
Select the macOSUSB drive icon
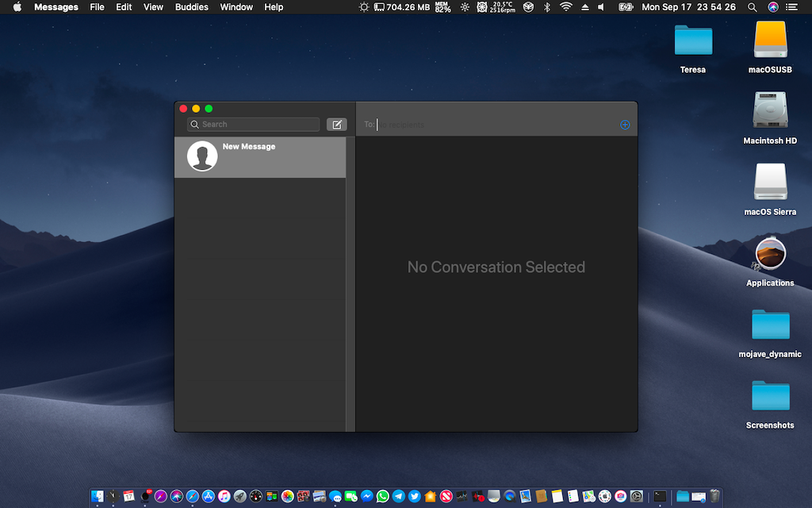pyautogui.click(x=770, y=40)
